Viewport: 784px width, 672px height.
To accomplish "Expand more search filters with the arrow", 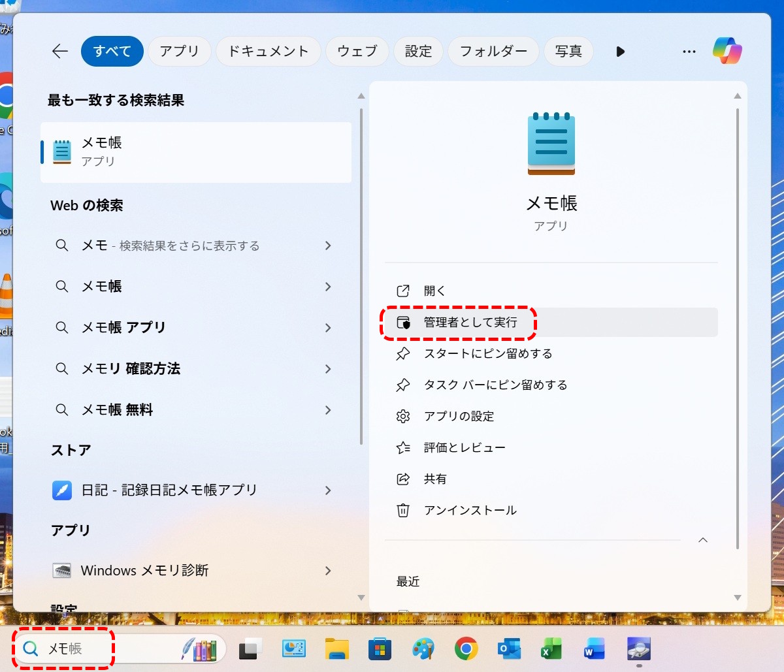I will (619, 51).
